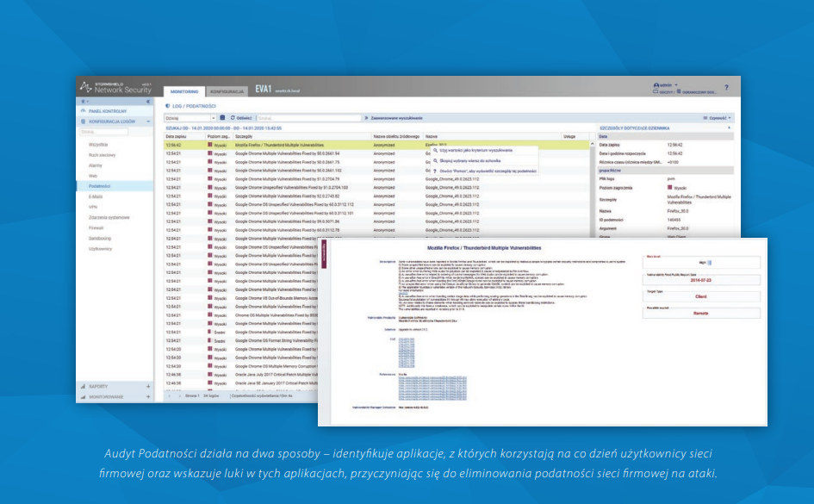Collapse the left sidebar with the double-arrow icon
This screenshot has height=504, width=814.
point(147,103)
